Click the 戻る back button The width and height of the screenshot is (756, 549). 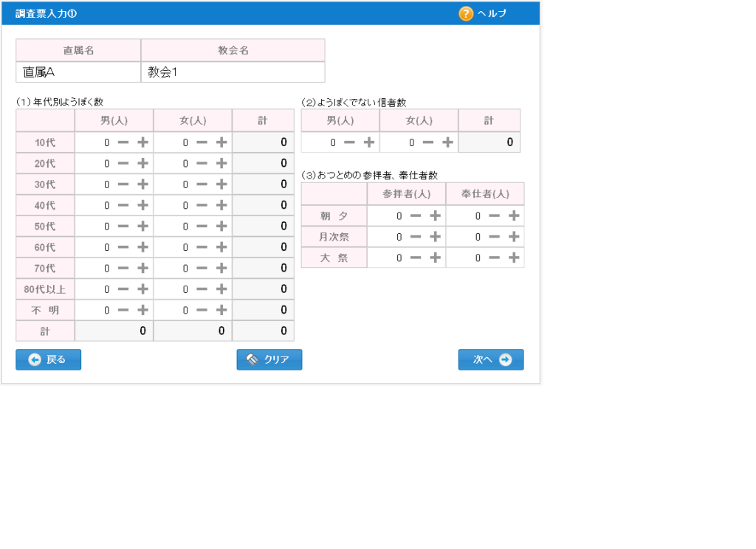(48, 359)
